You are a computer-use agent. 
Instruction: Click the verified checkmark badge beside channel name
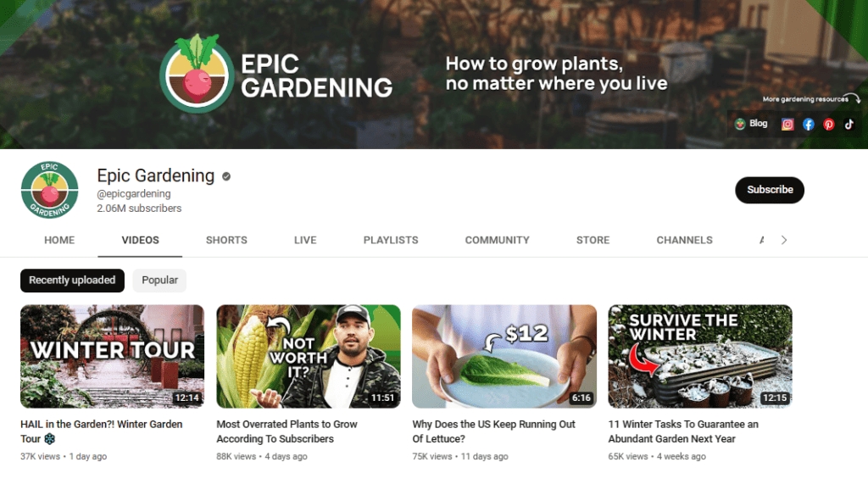(x=226, y=176)
